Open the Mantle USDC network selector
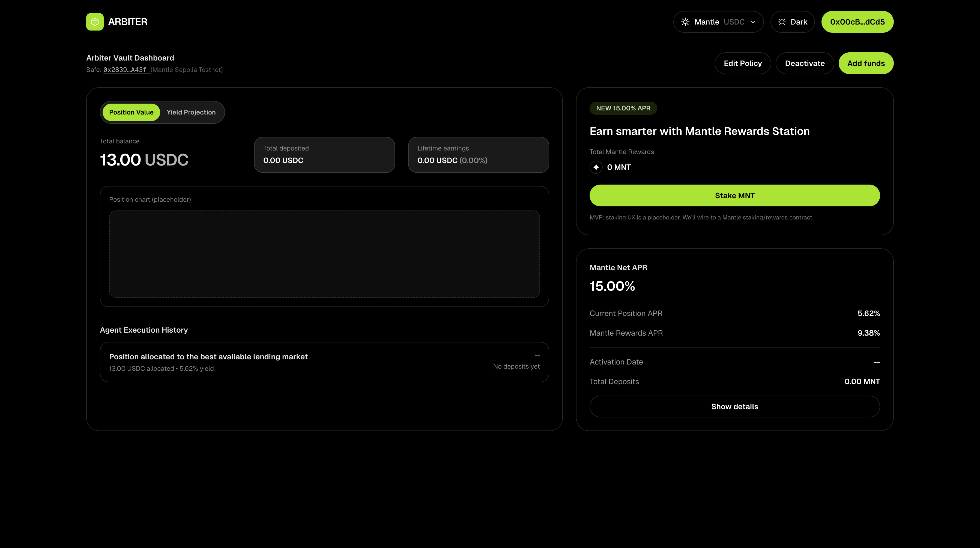The height and width of the screenshot is (548, 980). click(x=718, y=22)
